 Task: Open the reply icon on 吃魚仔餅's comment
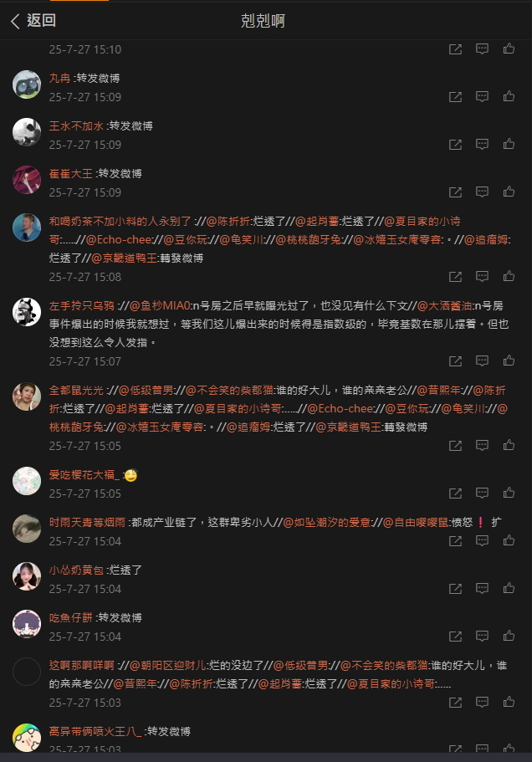[482, 637]
